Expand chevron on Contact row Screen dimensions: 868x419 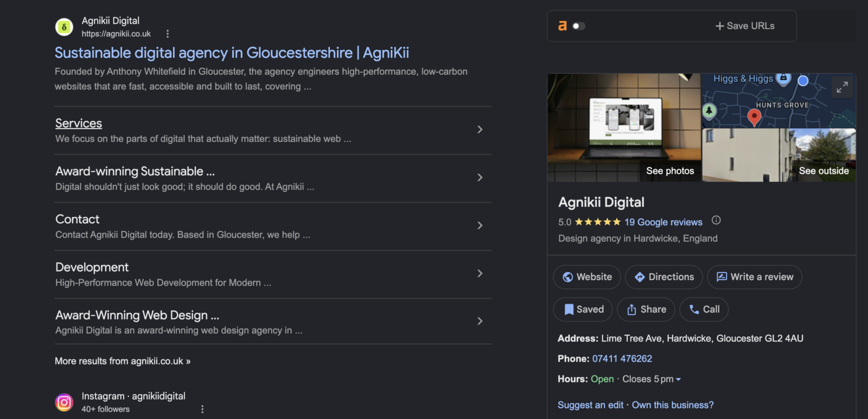pyautogui.click(x=480, y=225)
